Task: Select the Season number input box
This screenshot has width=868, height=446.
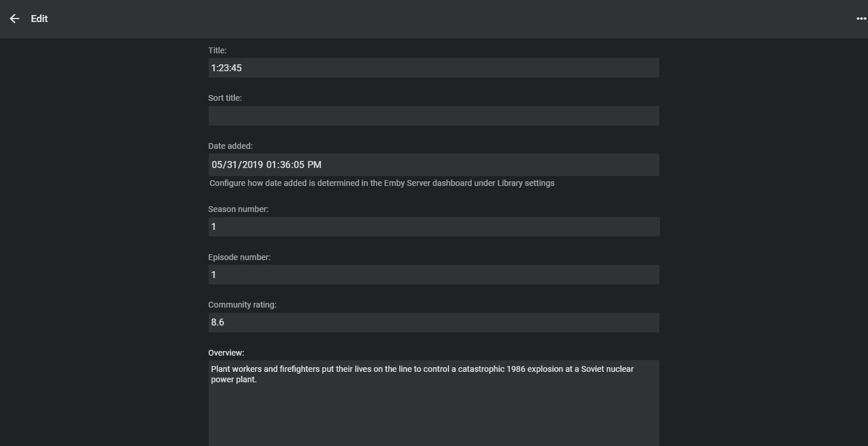Action: point(433,226)
